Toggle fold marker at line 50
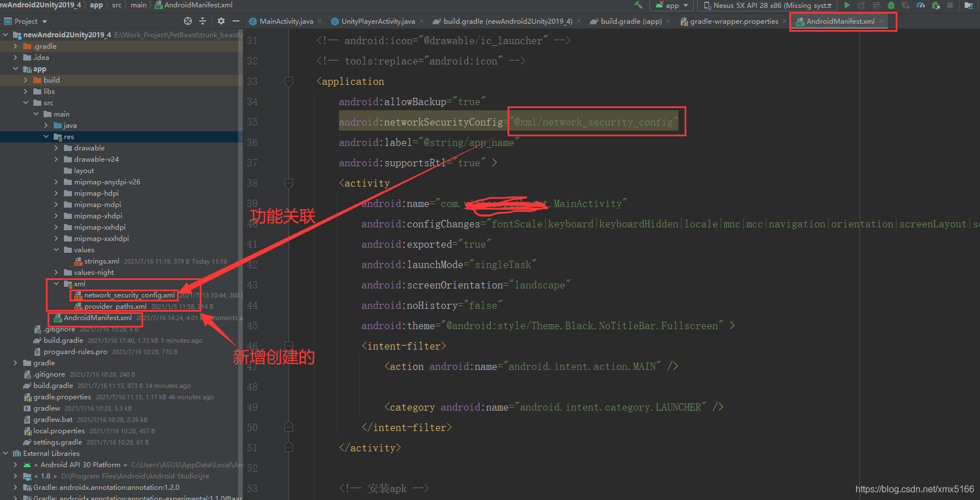Image resolution: width=980 pixels, height=500 pixels. pos(289,428)
